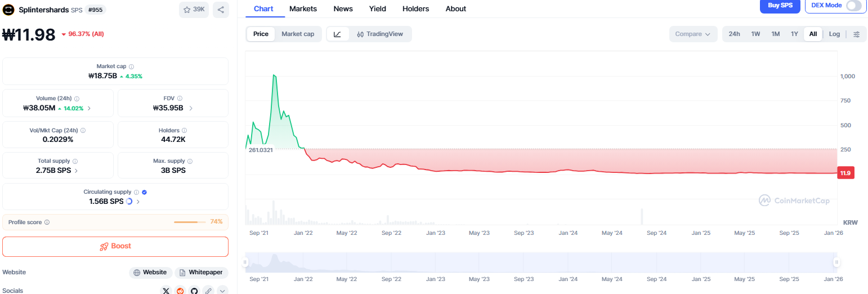Viewport: 868px width, 294px height.
Task: Set chart range to 1W
Action: click(x=755, y=34)
